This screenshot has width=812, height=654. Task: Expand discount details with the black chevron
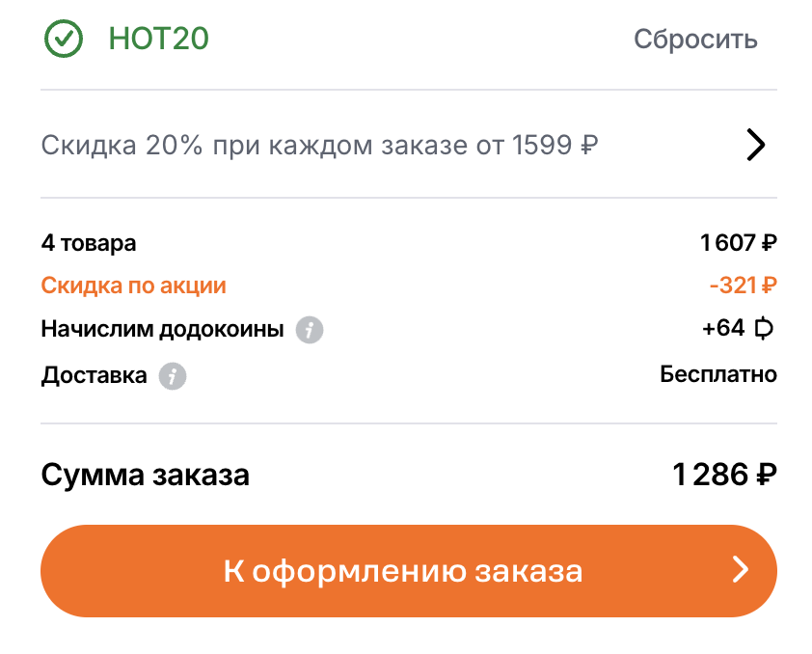(756, 145)
